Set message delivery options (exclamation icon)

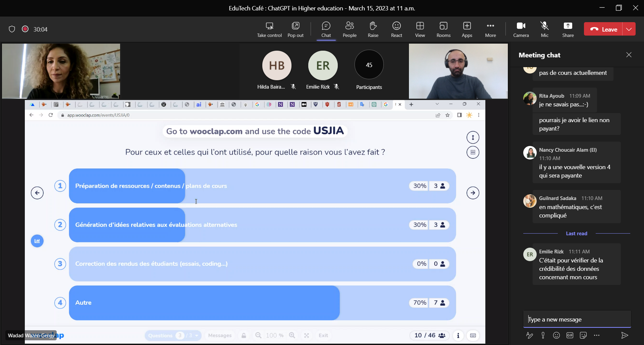coord(543,335)
